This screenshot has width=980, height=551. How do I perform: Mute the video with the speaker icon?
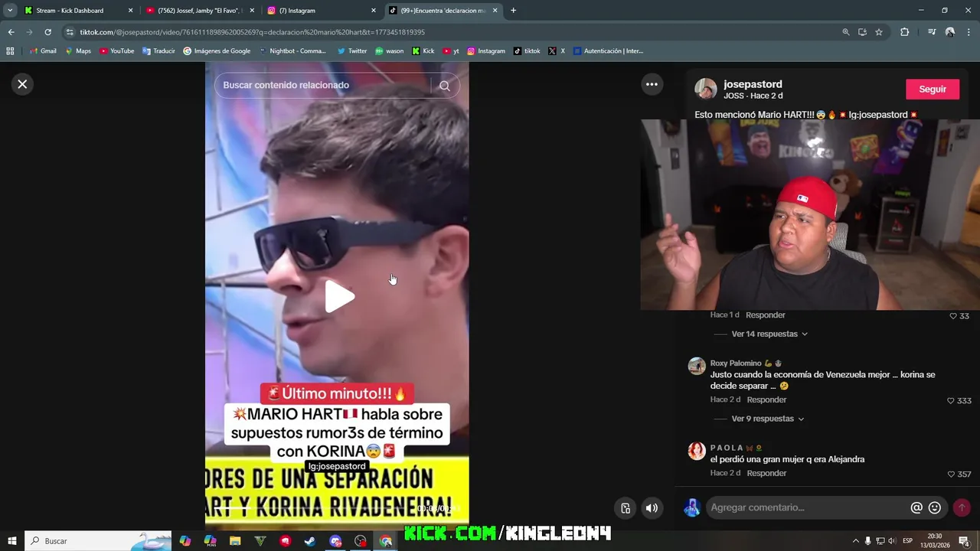pyautogui.click(x=652, y=508)
